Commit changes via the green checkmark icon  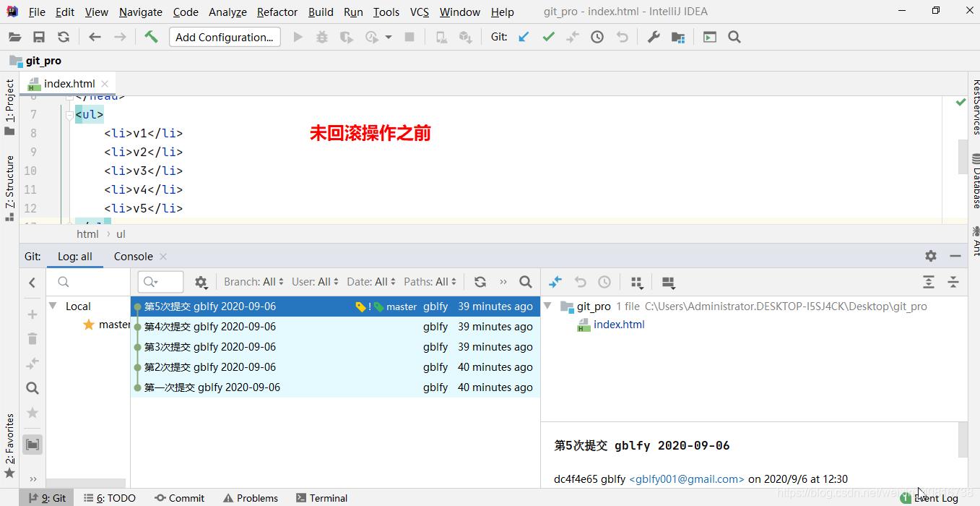549,37
